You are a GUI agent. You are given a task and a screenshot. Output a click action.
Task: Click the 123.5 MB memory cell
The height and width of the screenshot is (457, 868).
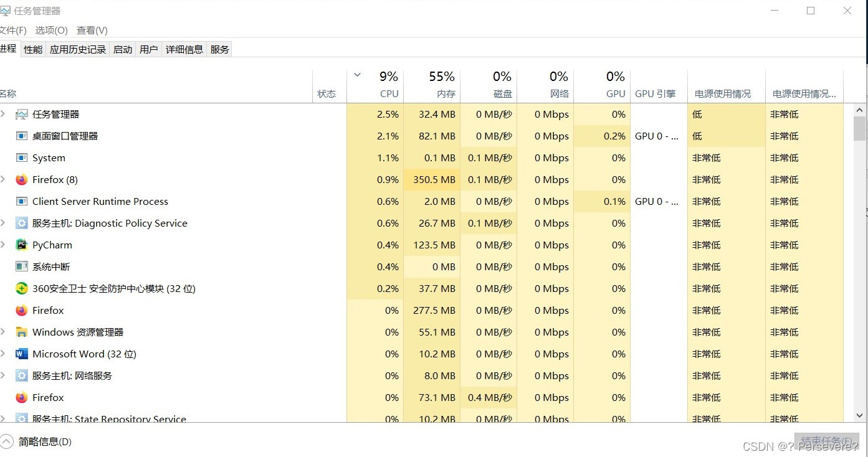pyautogui.click(x=432, y=245)
